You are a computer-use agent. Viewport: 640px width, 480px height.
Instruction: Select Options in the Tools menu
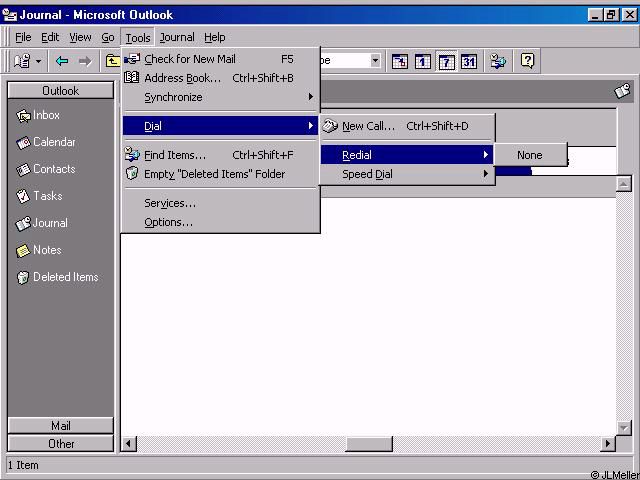point(168,222)
